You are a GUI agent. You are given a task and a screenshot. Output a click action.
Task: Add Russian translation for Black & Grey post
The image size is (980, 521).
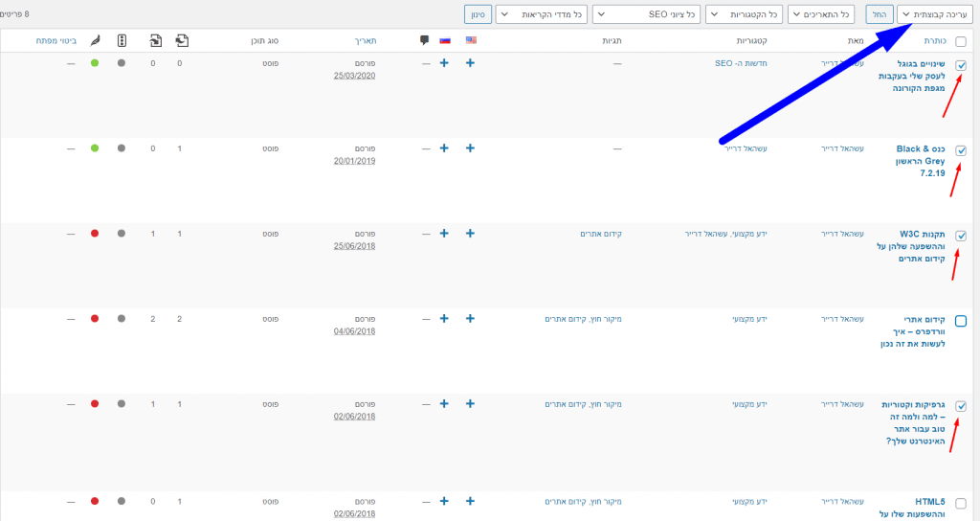click(x=444, y=148)
